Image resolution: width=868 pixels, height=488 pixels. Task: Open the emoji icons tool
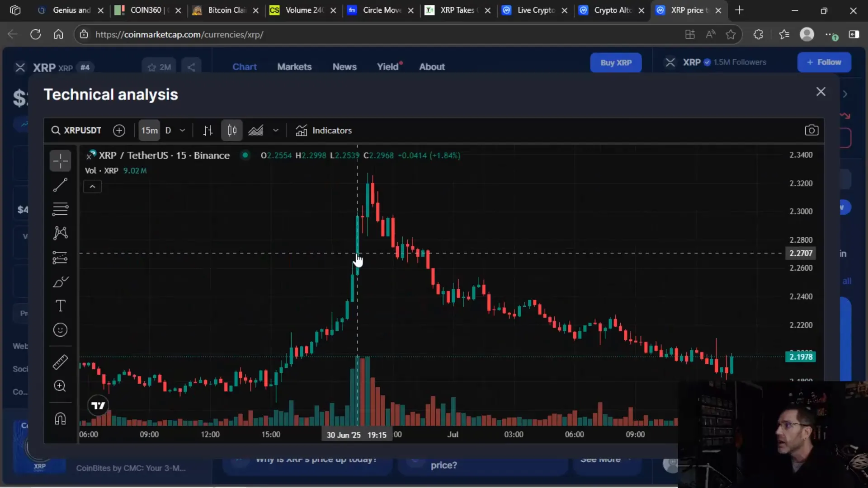click(x=60, y=330)
